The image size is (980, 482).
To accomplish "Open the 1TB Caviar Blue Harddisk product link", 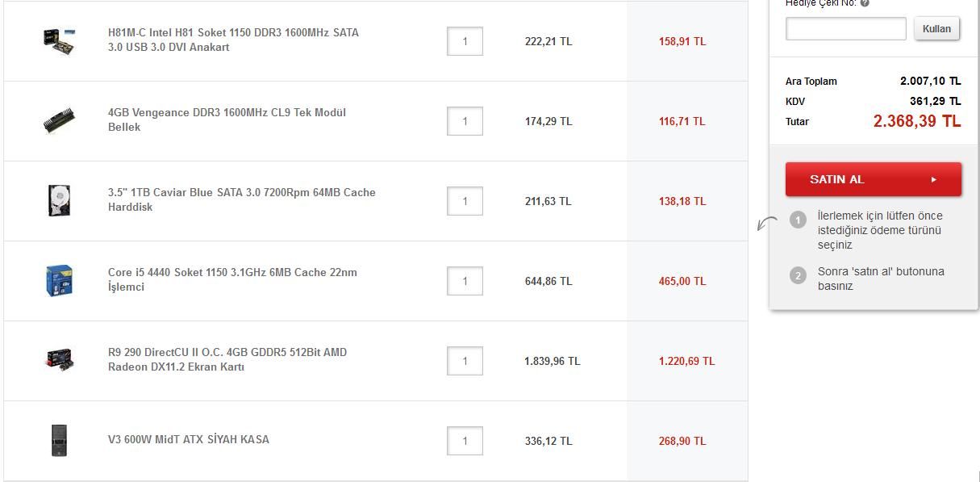I will [241, 200].
